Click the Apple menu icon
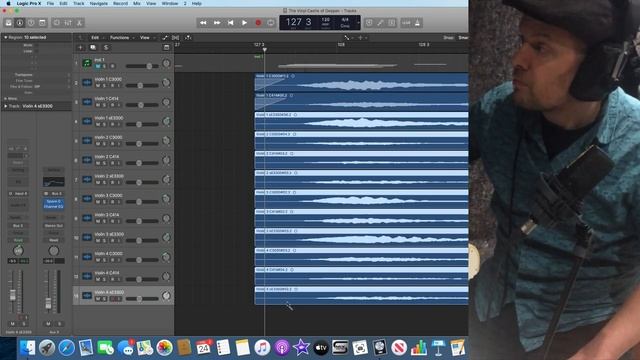Screen dimensions: 640x360 (x=8, y=3)
